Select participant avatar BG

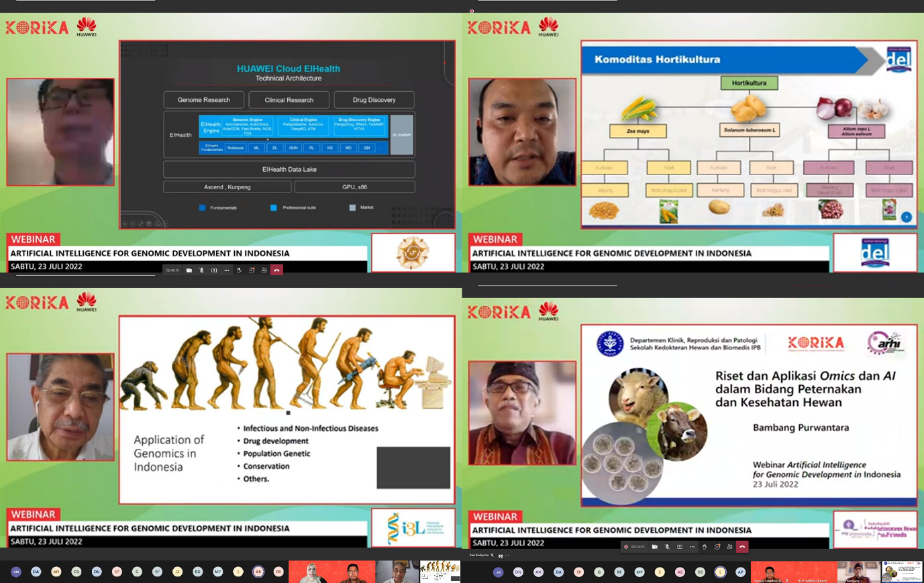click(198, 572)
